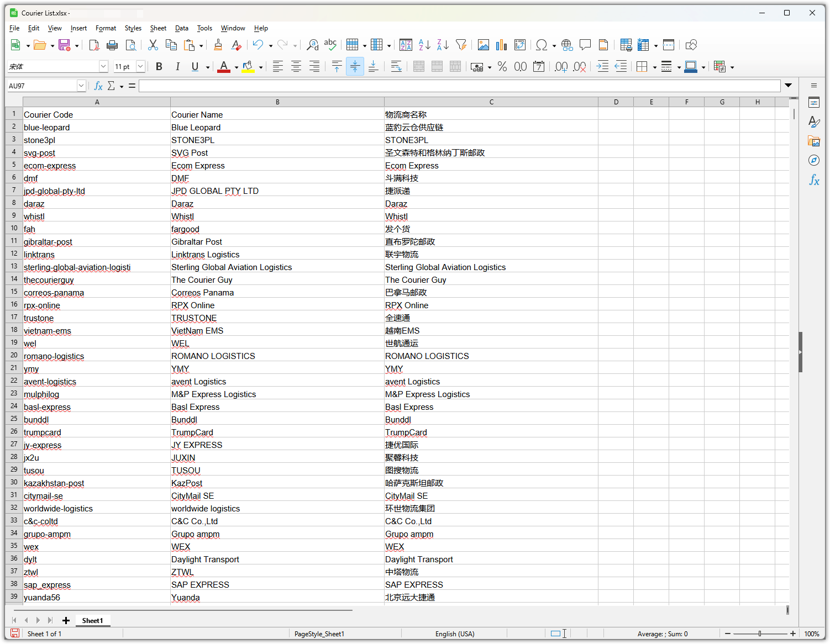The height and width of the screenshot is (644, 830).
Task: Click the yellow Background Color swatch
Action: [x=248, y=67]
